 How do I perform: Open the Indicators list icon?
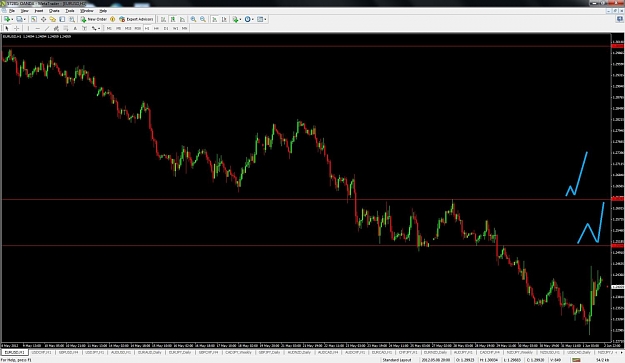click(x=235, y=19)
